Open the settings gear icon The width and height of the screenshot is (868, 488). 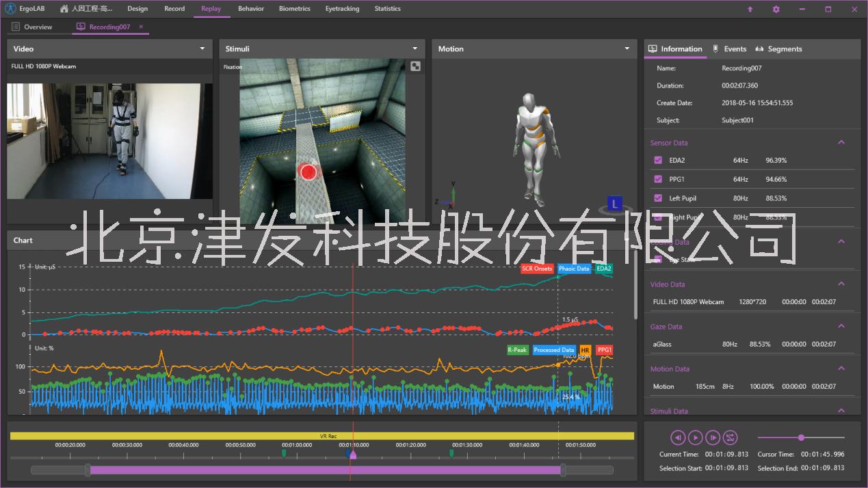click(776, 9)
